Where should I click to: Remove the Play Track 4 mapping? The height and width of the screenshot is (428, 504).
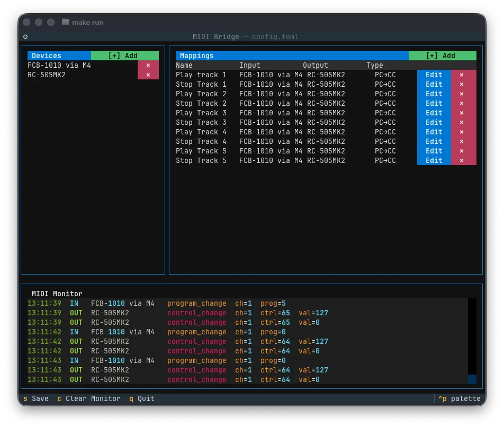464,132
